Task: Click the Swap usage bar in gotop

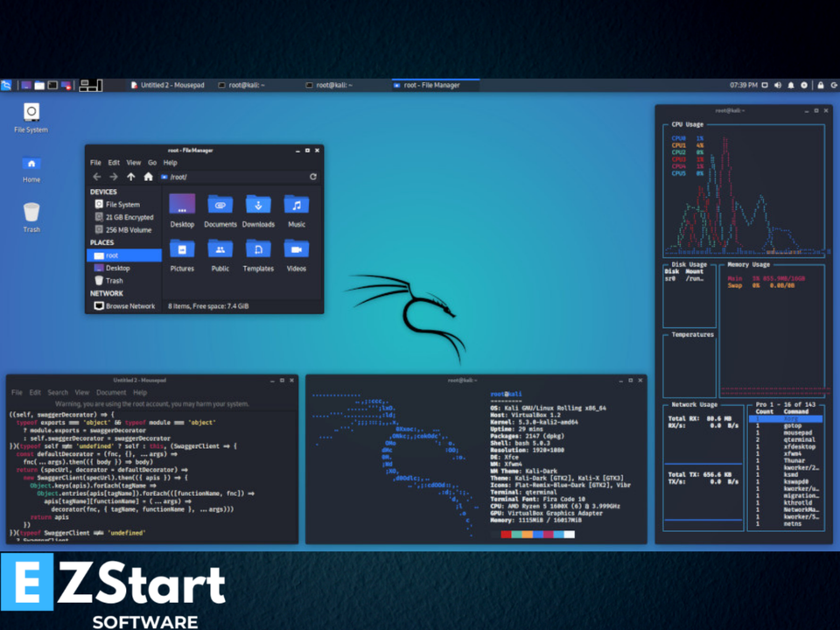Action: [x=761, y=283]
